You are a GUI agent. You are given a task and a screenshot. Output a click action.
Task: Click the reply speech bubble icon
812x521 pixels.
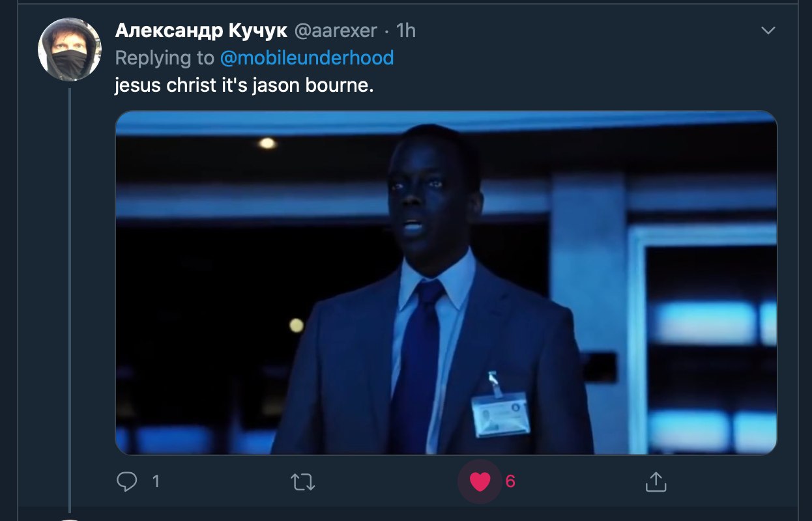pos(127,482)
